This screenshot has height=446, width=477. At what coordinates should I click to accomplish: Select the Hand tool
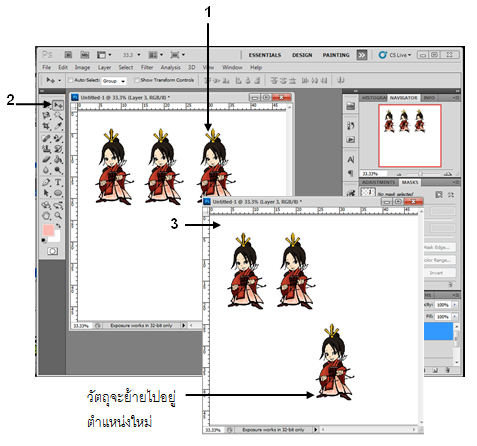click(46, 216)
